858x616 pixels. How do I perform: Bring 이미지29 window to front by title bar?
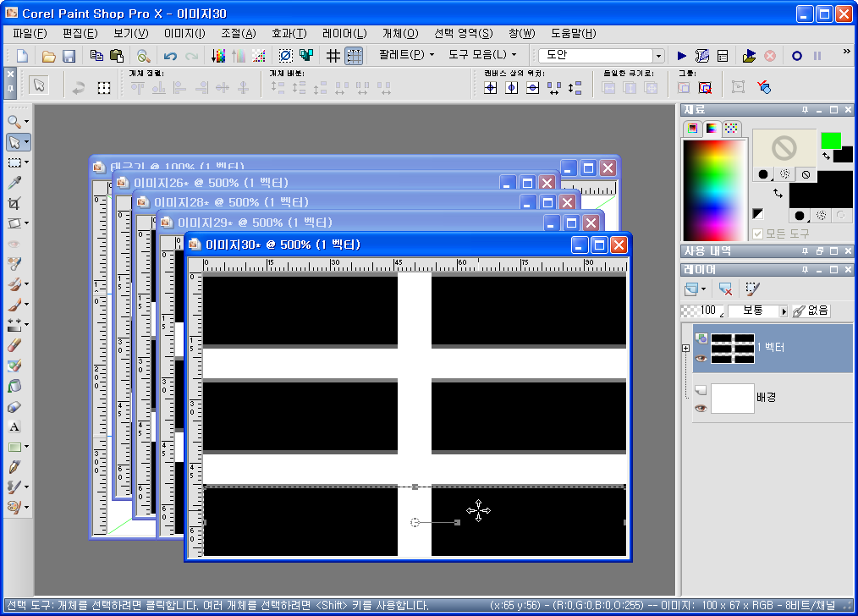point(350,223)
